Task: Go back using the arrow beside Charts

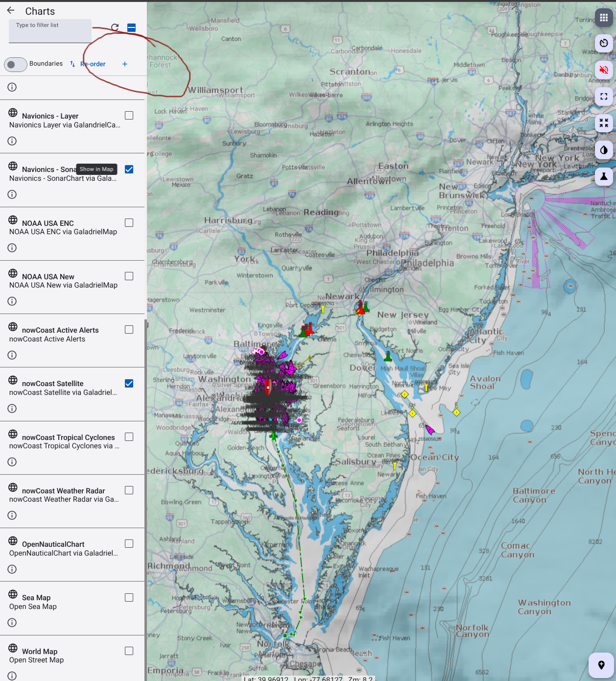Action: tap(11, 10)
